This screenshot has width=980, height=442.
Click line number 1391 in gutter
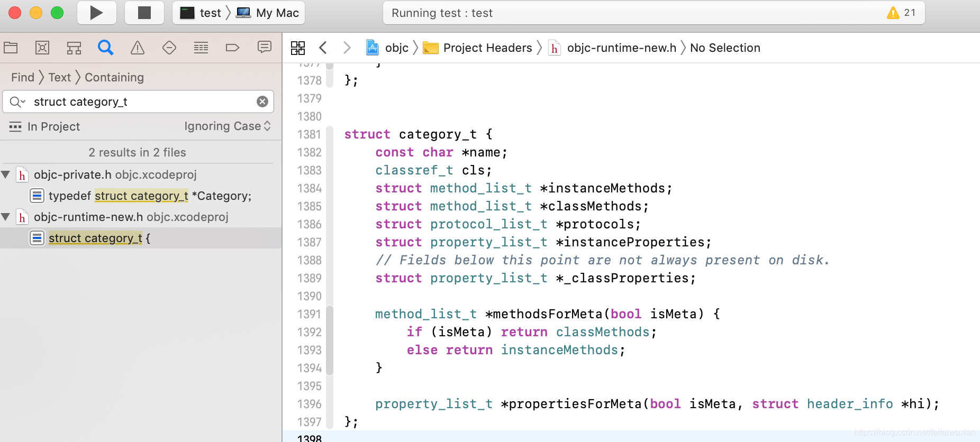coord(310,314)
